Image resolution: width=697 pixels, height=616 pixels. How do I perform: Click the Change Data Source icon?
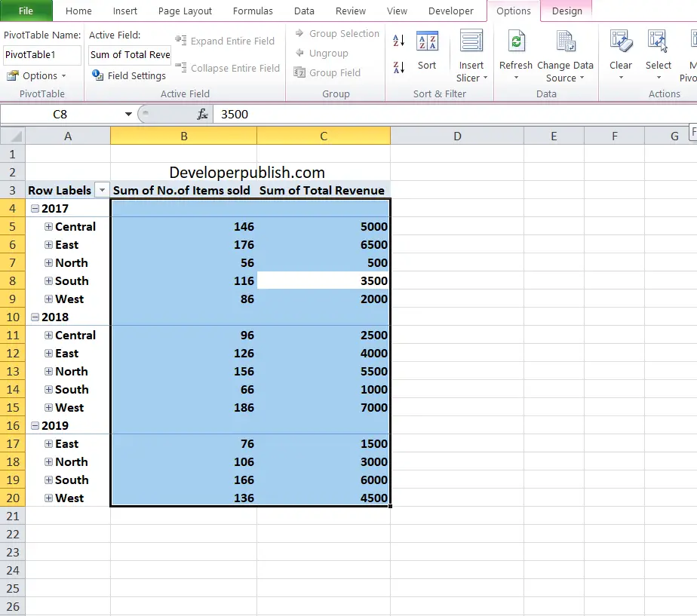tap(566, 41)
